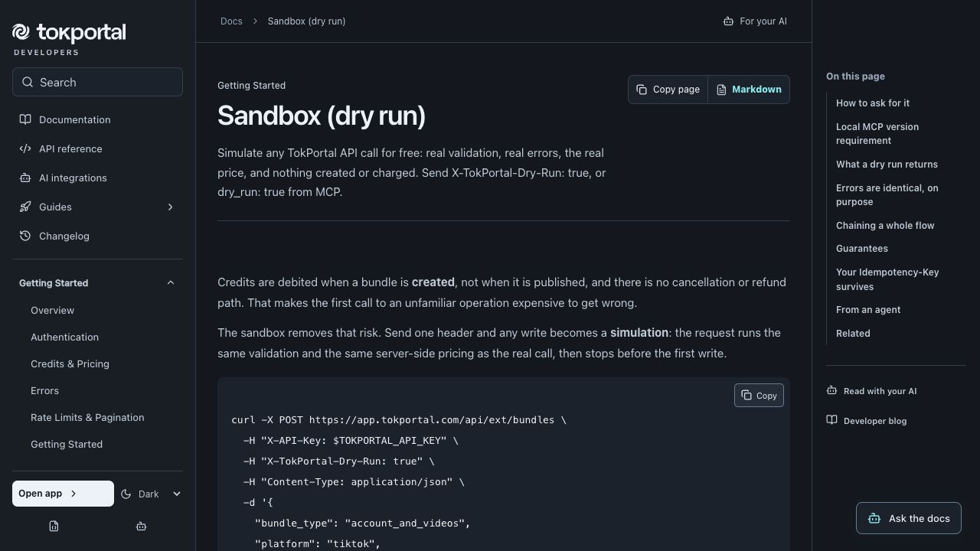Click book icon beside Developer blog
This screenshot has height=551, width=980.
(x=831, y=420)
